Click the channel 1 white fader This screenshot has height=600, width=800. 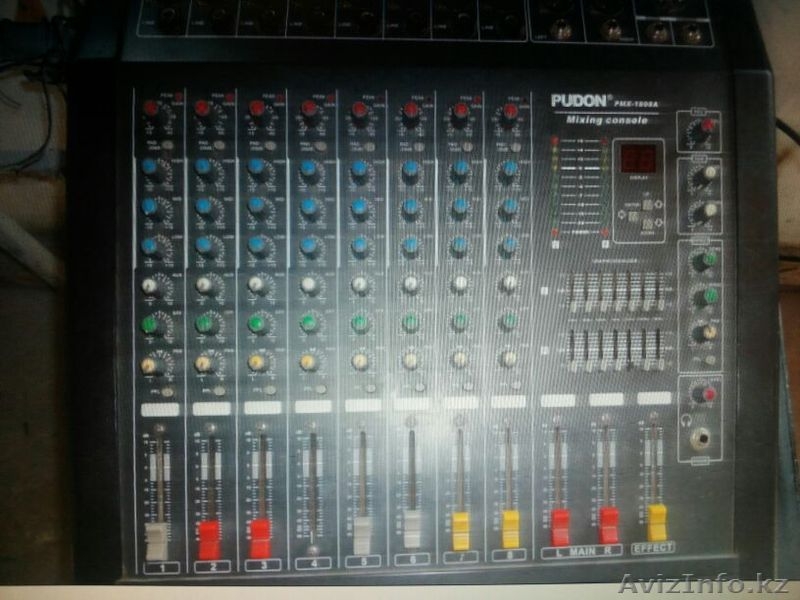pyautogui.click(x=158, y=540)
